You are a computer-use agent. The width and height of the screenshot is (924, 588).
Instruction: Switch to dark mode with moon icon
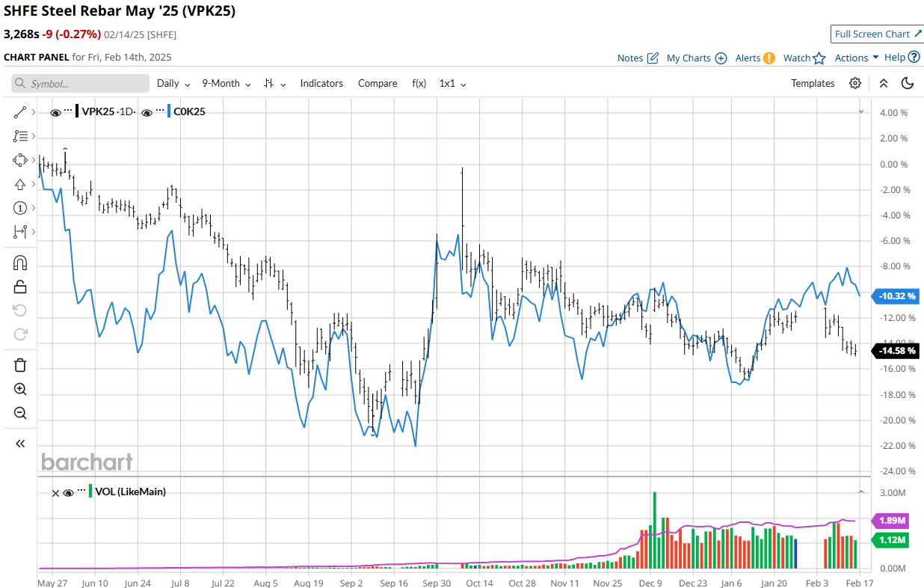[908, 83]
